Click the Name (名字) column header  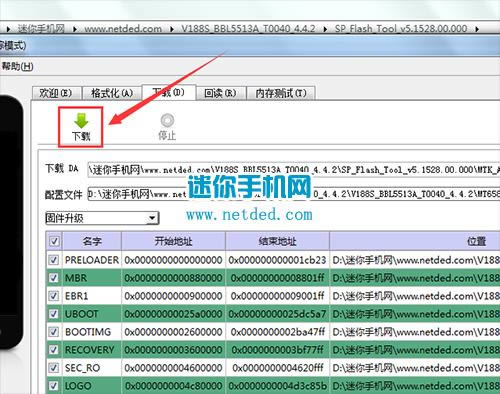[92, 241]
